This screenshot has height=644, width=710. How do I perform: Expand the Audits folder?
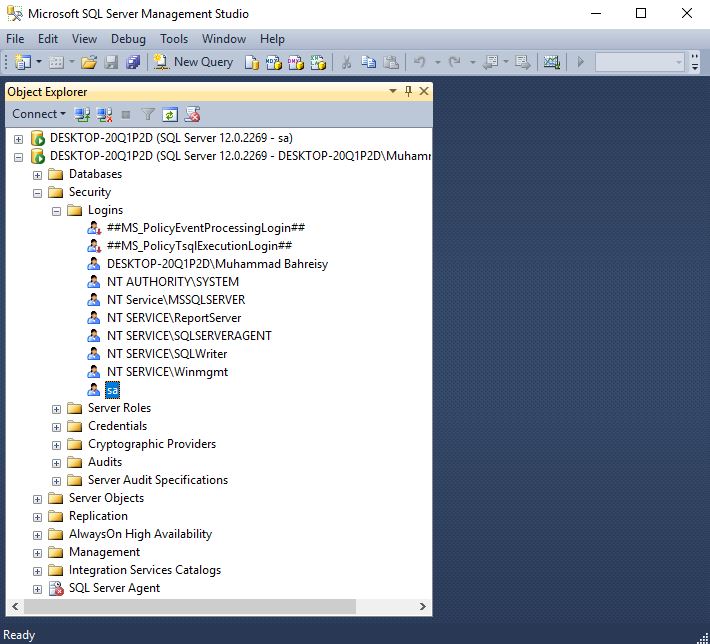click(x=56, y=463)
